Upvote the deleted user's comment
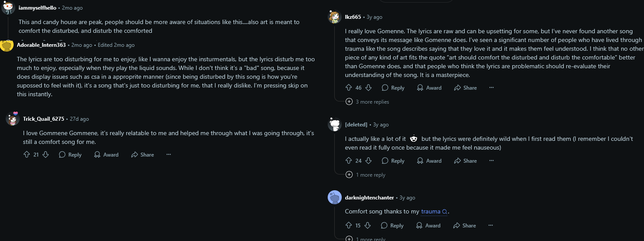Screen dimensions: 644x241 click(x=349, y=161)
